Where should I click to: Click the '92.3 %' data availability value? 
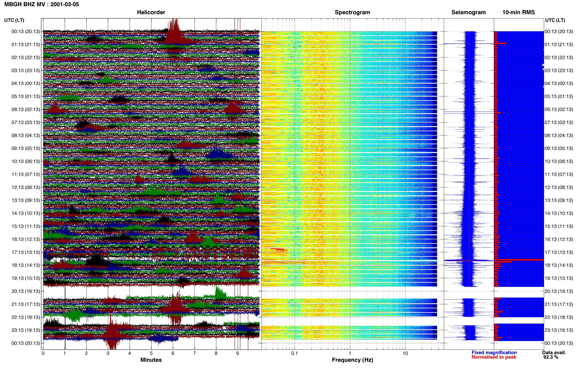[x=551, y=357]
